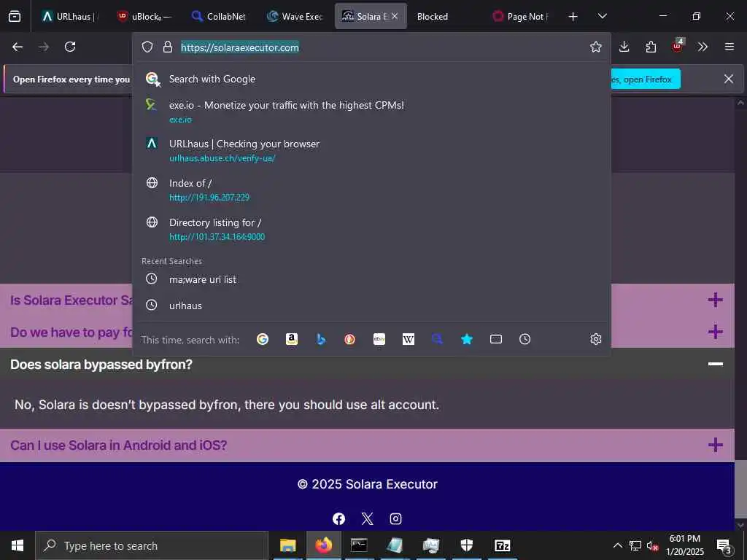The height and width of the screenshot is (560, 747).
Task: Collapse 'Does solara bypassed byfron?' FAQ
Action: [x=368, y=365]
